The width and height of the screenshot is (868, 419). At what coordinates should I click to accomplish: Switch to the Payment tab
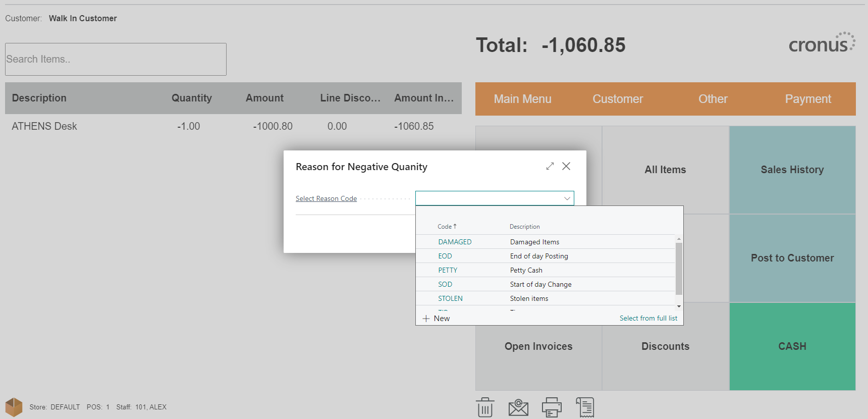pos(807,99)
